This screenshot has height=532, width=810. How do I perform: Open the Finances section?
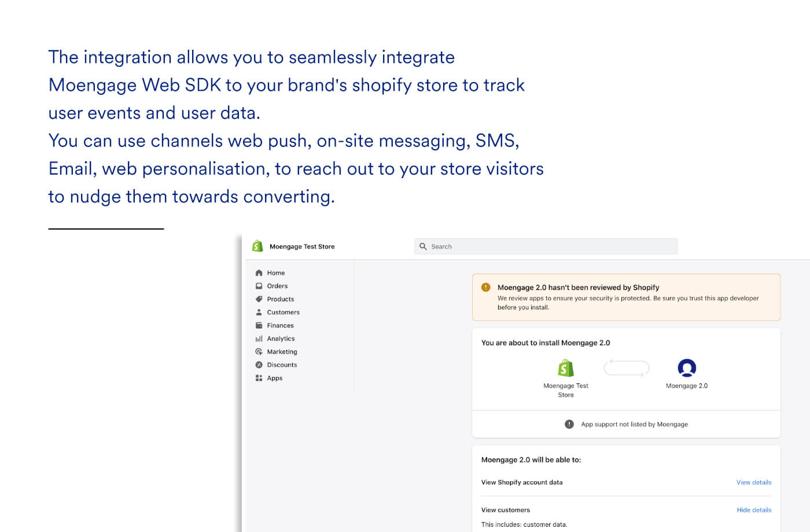tap(280, 326)
